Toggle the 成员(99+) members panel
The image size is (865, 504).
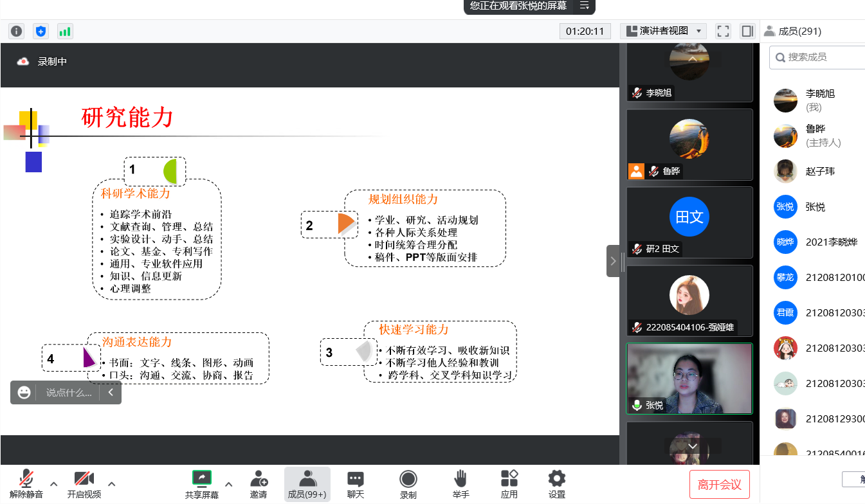point(307,484)
